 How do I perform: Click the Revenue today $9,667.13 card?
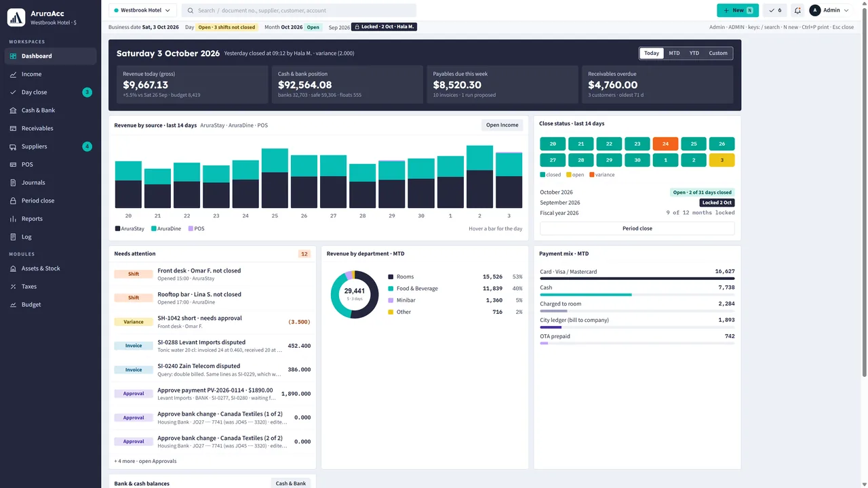tap(192, 85)
